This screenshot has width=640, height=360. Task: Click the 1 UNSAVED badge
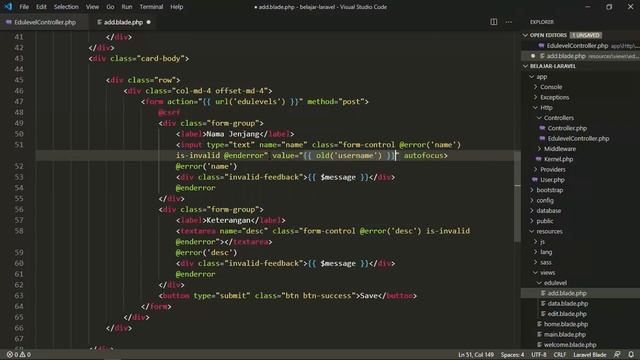coord(586,35)
